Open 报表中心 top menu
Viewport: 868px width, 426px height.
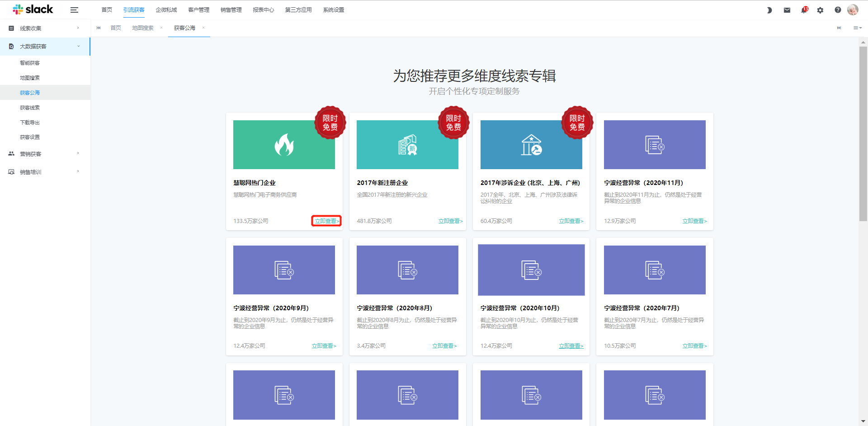pyautogui.click(x=264, y=10)
